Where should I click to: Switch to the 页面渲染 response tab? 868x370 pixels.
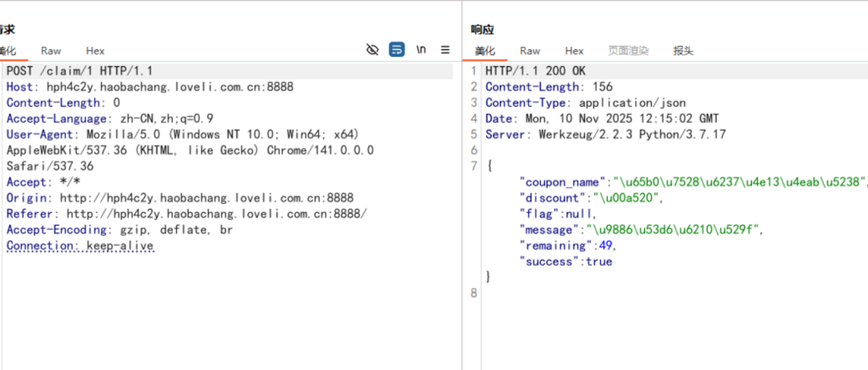628,51
